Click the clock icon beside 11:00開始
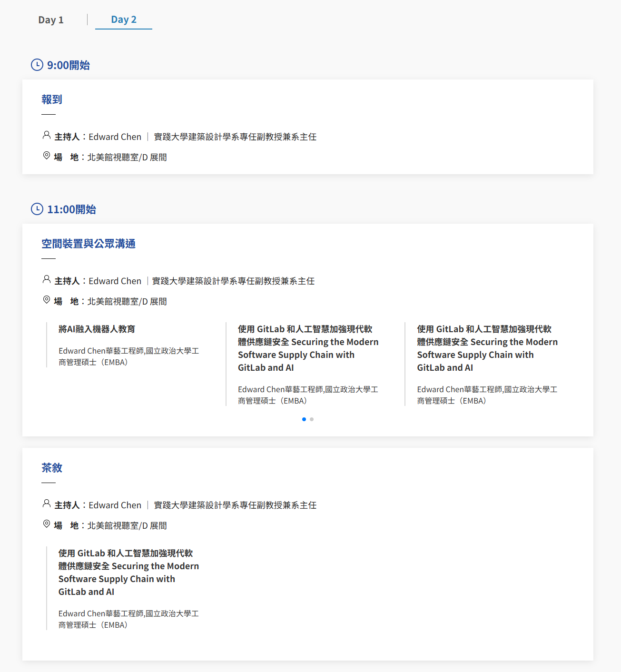Image resolution: width=621 pixels, height=672 pixels. click(x=37, y=209)
